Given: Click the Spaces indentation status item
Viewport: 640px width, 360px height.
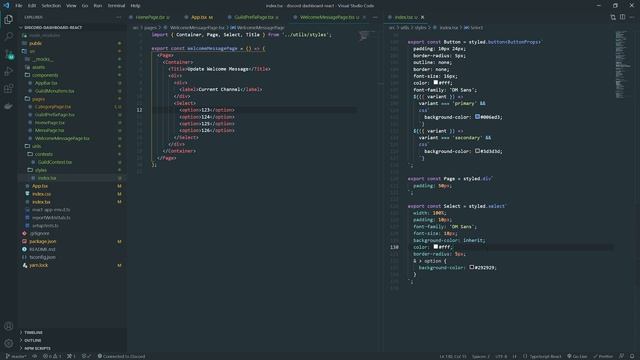Looking at the screenshot, I should point(480,356).
